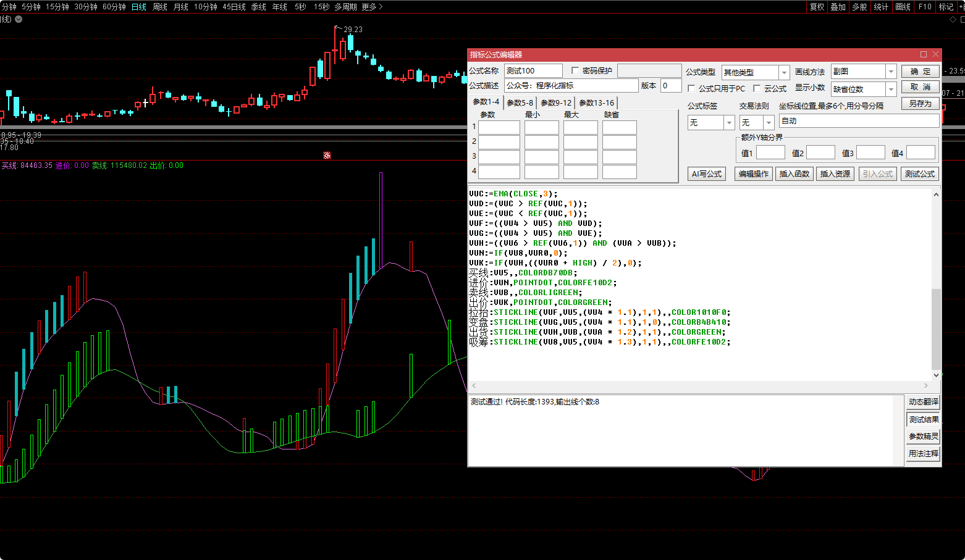This screenshot has width=965, height=560.
Task: Click the 公式名称 input field
Action: coord(533,70)
